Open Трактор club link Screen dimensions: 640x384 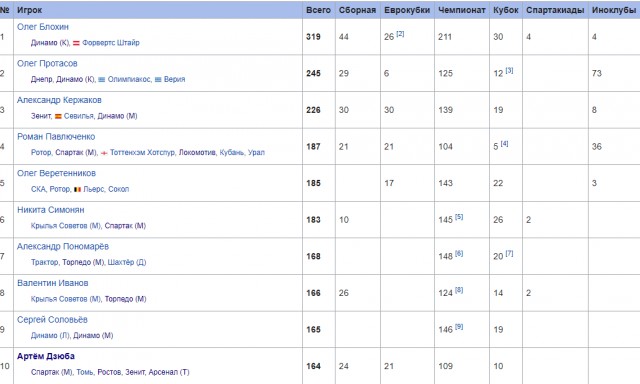point(44,262)
